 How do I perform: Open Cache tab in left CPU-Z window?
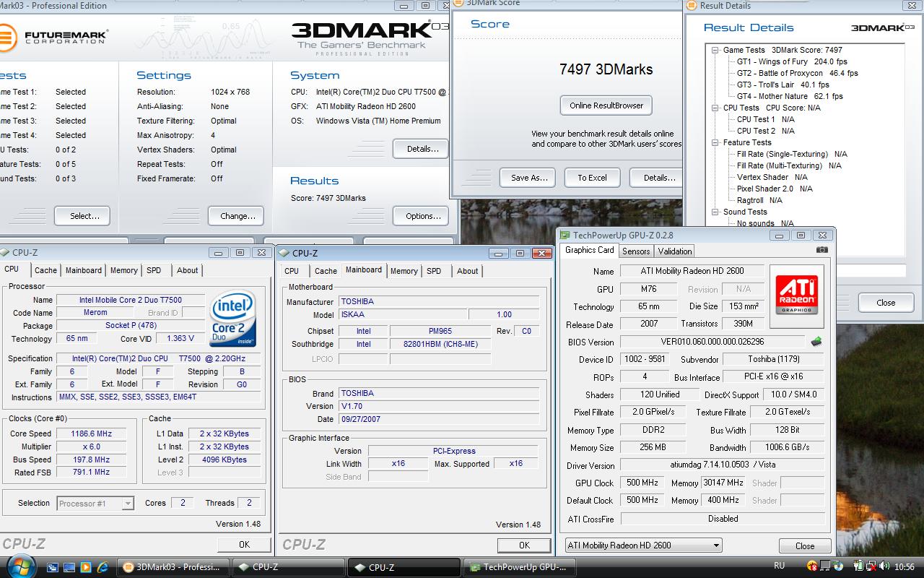tap(45, 270)
